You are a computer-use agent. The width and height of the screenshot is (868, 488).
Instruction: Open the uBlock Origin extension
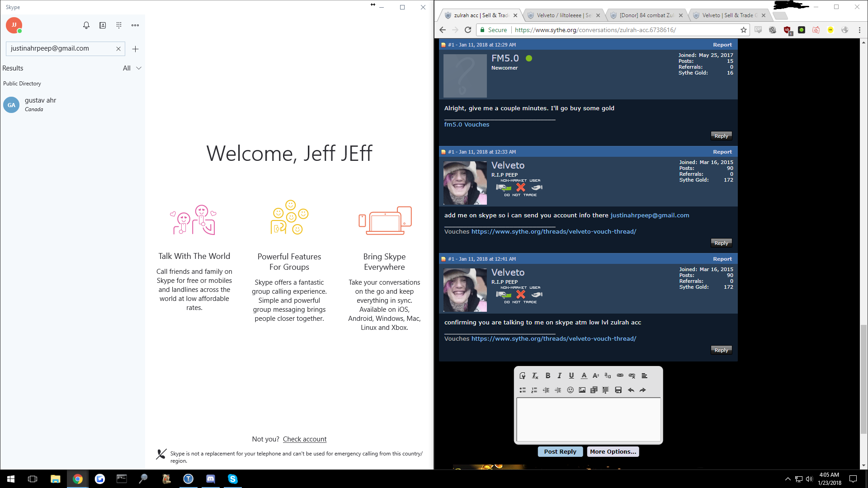pos(787,30)
